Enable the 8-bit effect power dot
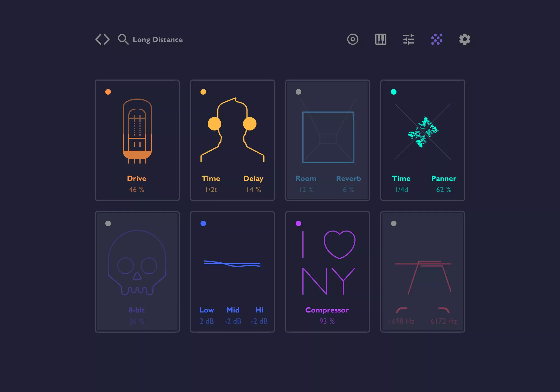560x392 pixels. click(x=108, y=223)
